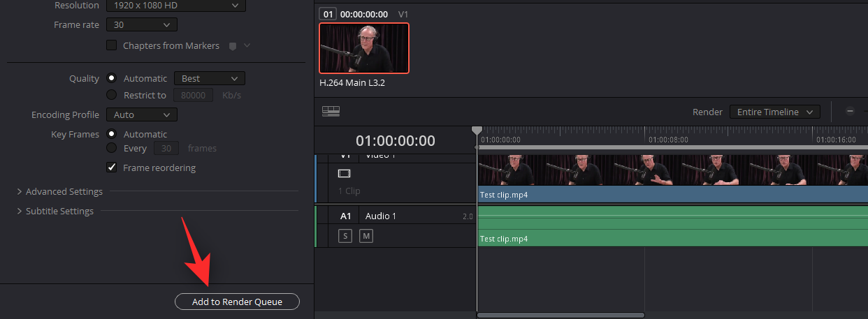Open the marker color chevron dropdown
This screenshot has width=868, height=319.
[247, 45]
